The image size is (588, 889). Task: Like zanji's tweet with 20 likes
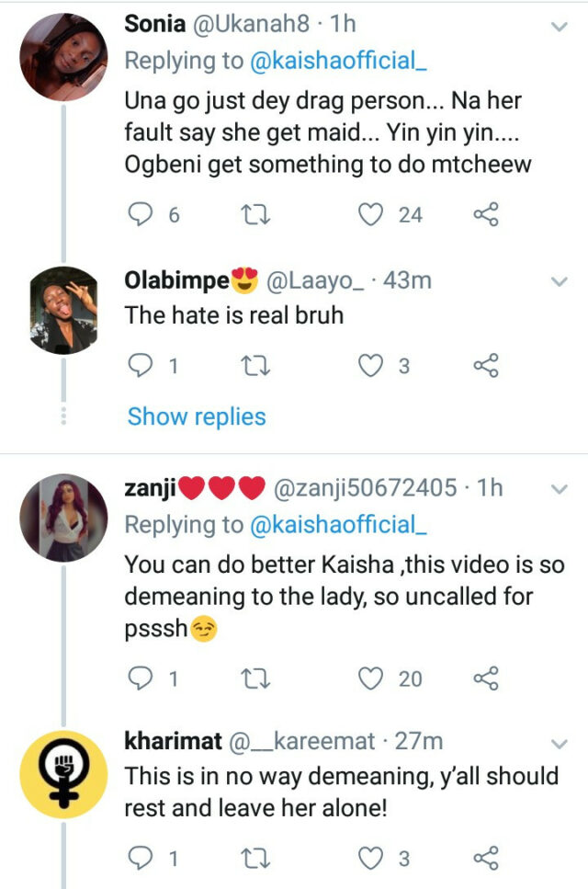(369, 678)
